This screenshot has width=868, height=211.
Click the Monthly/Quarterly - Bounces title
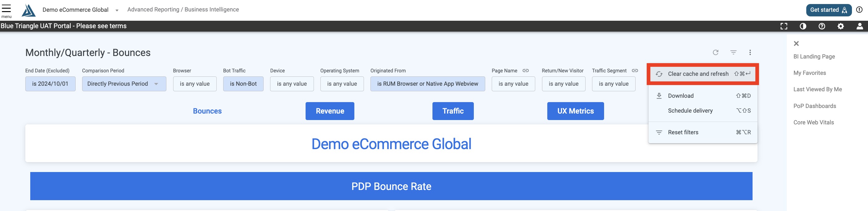(88, 53)
